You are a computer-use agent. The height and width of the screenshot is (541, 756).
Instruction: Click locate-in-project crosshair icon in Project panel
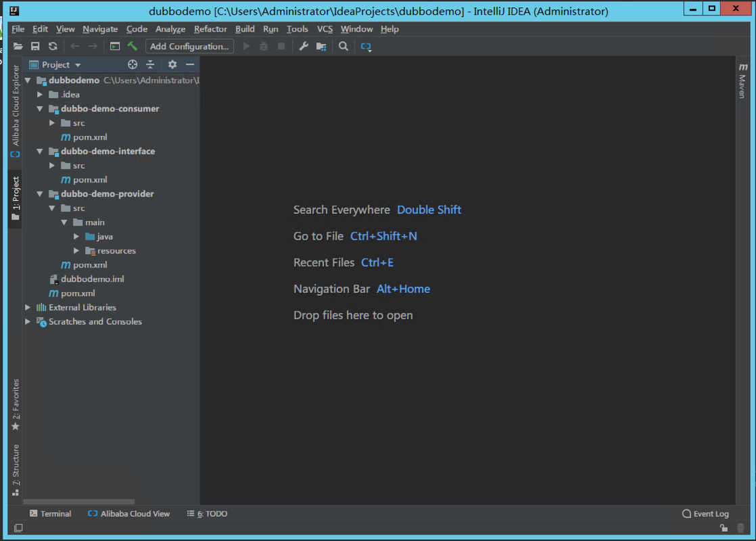tap(133, 65)
